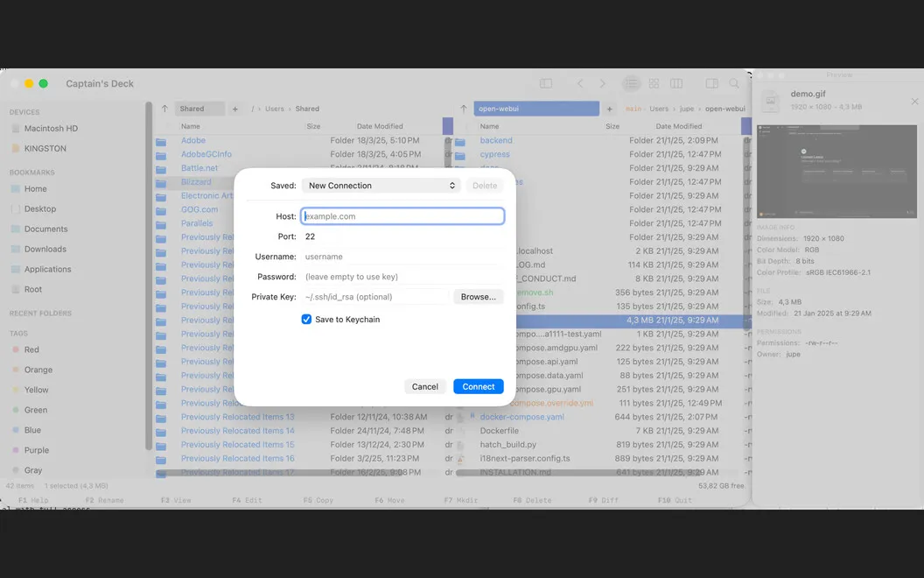This screenshot has width=924, height=578.
Task: Go back with the left chevron toolbar icon
Action: (x=580, y=84)
